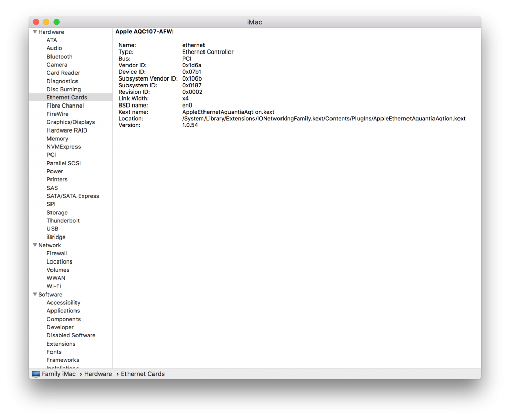Screen dimensions: 510x420
Task: Click Hardware in the path bar
Action: pos(98,374)
